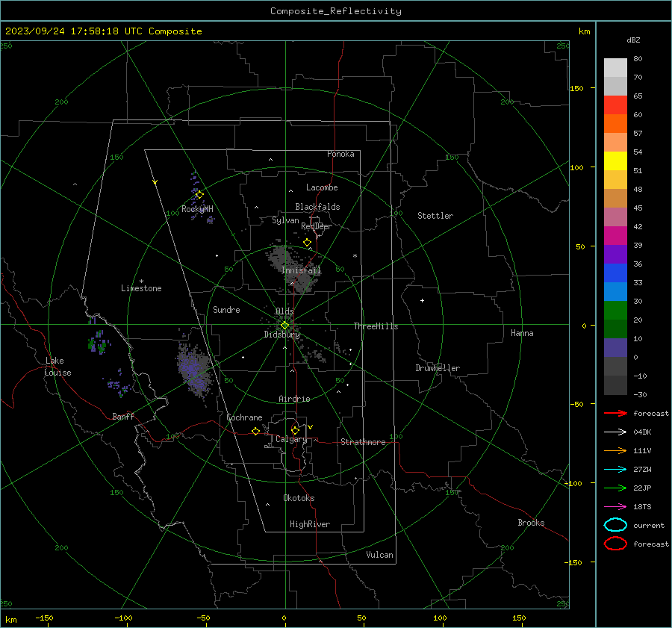Image resolution: width=672 pixels, height=628 pixels.
Task: Select the Strathmore map label
Action: 363,442
